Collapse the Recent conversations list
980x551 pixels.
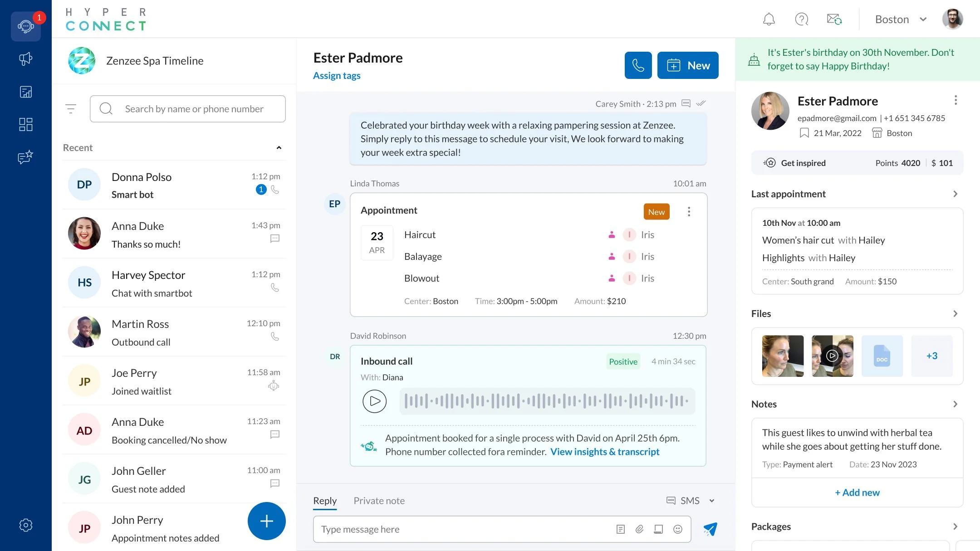(x=279, y=148)
